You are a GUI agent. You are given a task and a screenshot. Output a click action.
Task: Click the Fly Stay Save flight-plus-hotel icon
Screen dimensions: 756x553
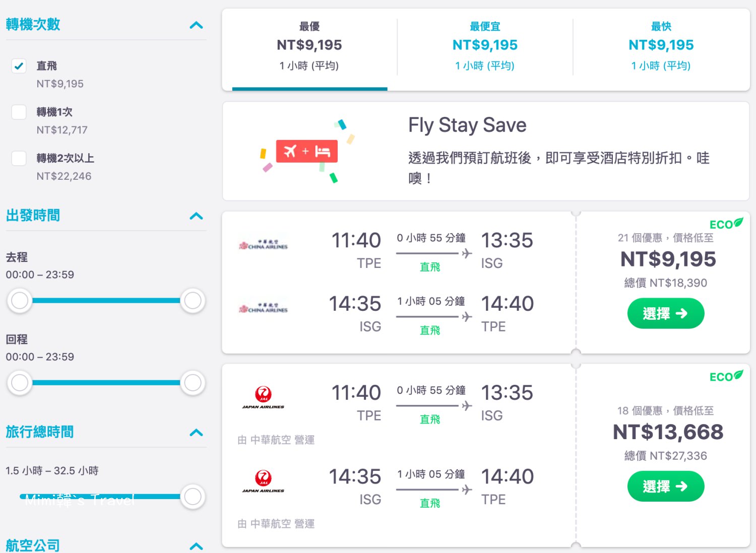306,151
